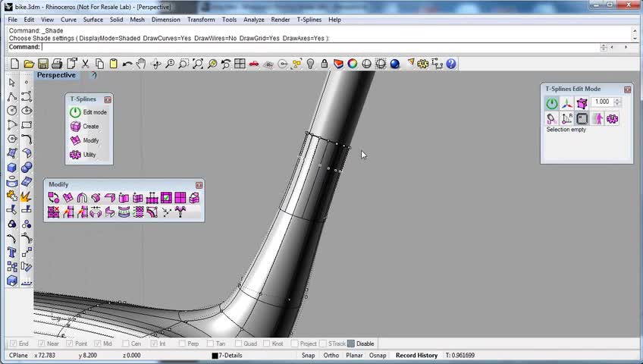The width and height of the screenshot is (643, 364).
Task: Click into the Command input line
Action: 320,47
